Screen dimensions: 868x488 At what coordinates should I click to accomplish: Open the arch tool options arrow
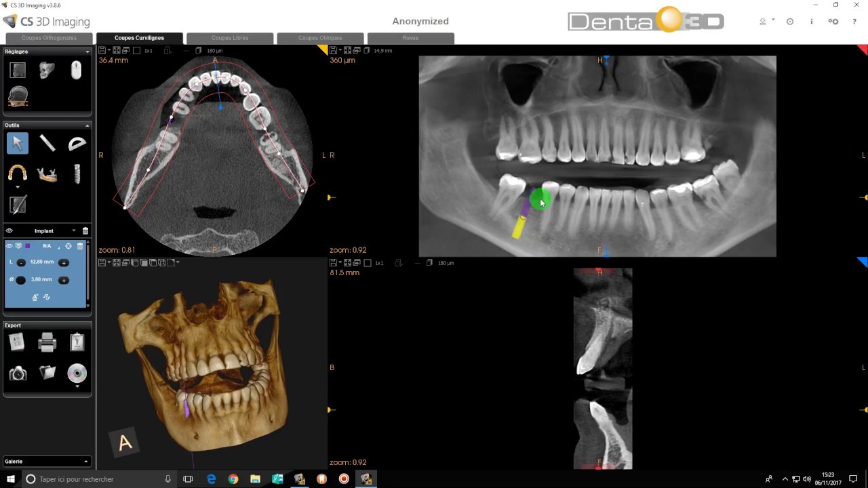click(x=18, y=187)
